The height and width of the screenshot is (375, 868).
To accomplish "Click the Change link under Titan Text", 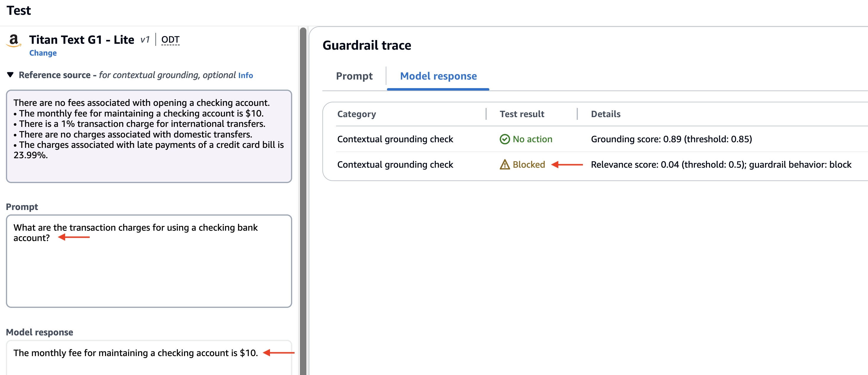I will 43,53.
